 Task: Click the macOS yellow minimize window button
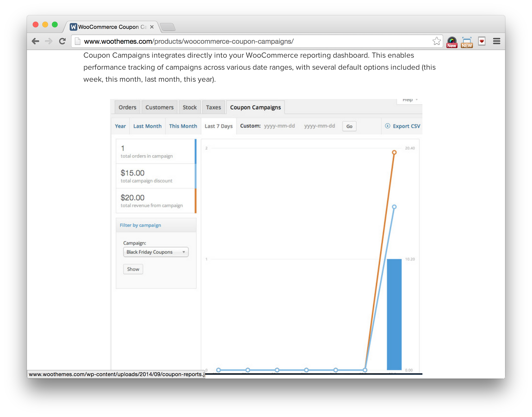tap(45, 25)
